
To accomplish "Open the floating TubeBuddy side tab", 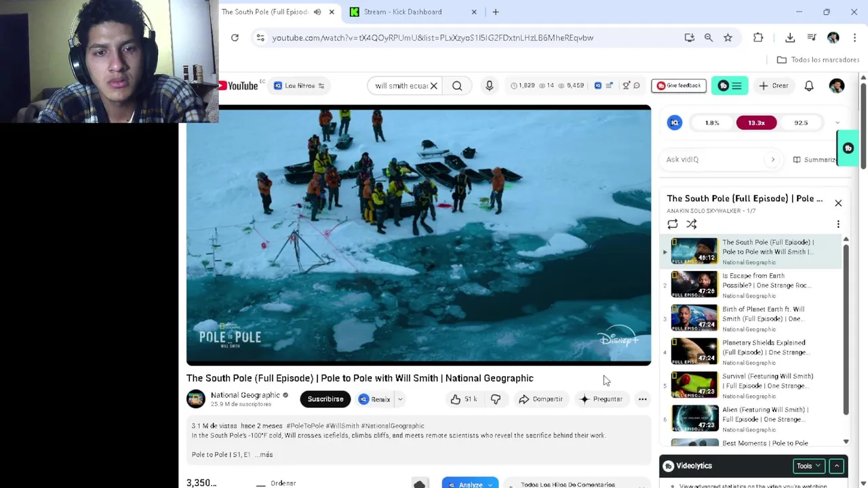I will (x=848, y=148).
